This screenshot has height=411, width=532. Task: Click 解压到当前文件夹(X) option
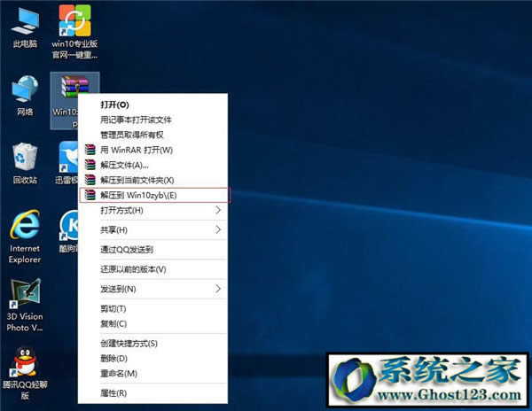pyautogui.click(x=137, y=180)
